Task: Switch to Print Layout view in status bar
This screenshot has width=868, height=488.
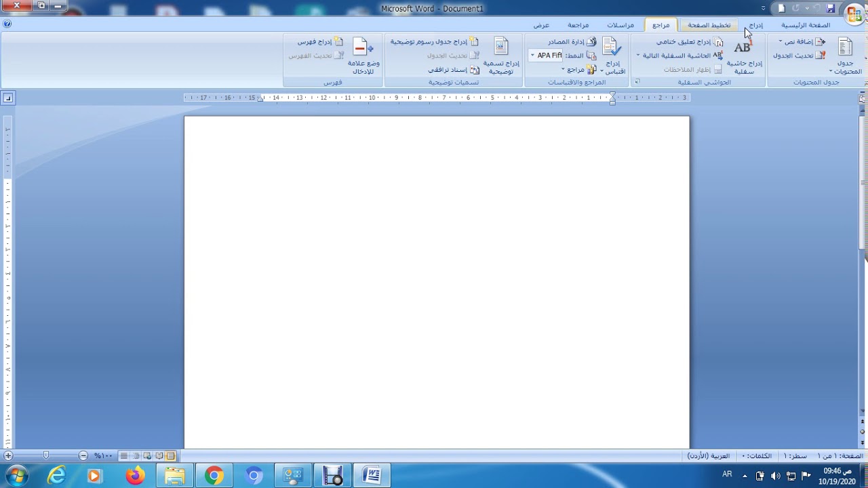Action: coord(170,456)
